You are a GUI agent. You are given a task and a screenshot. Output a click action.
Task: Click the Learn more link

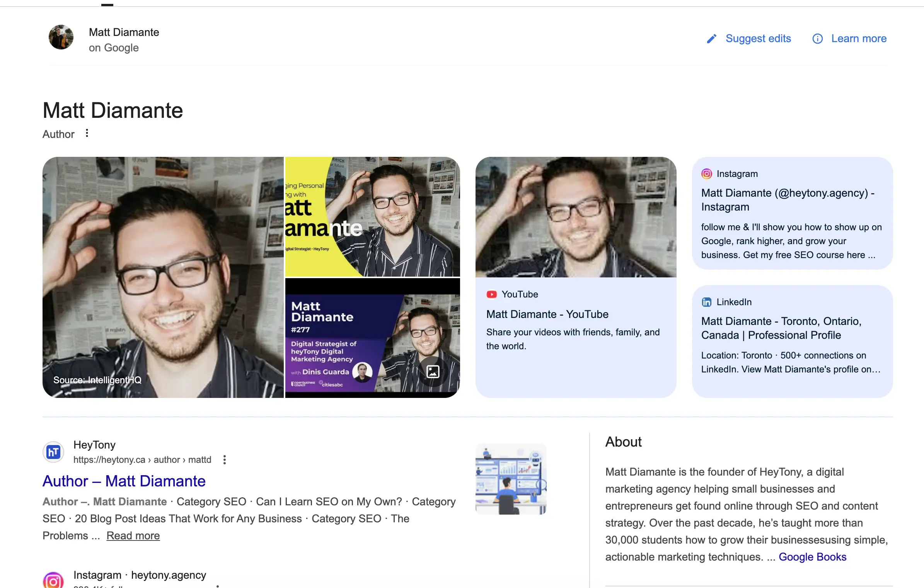click(x=859, y=39)
